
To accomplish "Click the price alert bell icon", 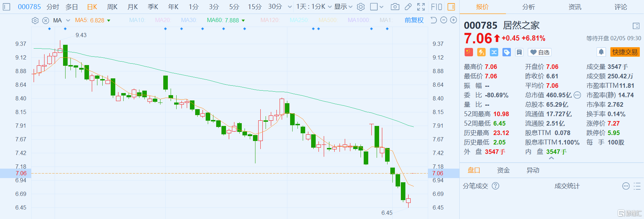I will (x=601, y=52).
